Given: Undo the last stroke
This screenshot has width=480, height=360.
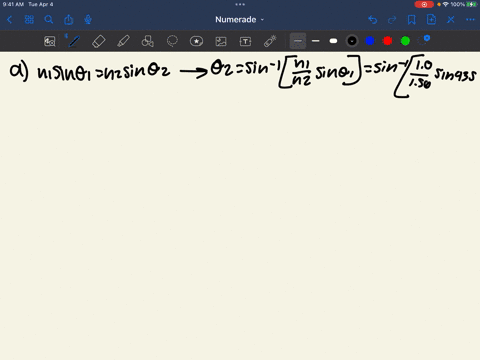Looking at the screenshot, I should [x=373, y=20].
